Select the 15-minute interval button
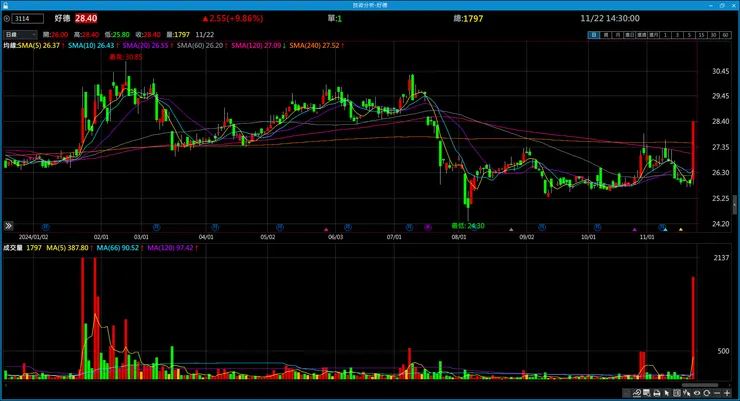Viewport: 740px width, 401px height. (701, 35)
